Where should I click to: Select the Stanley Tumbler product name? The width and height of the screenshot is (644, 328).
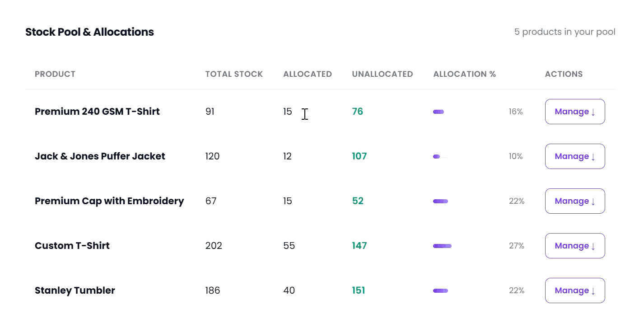point(75,291)
